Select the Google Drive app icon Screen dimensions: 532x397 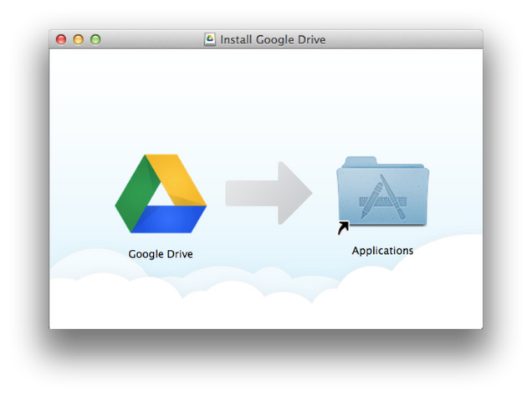161,194
